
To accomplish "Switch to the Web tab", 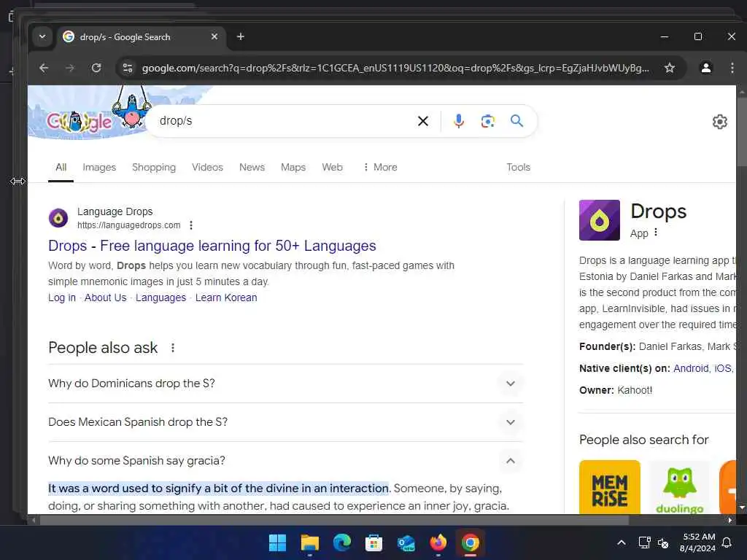I will pos(332,167).
